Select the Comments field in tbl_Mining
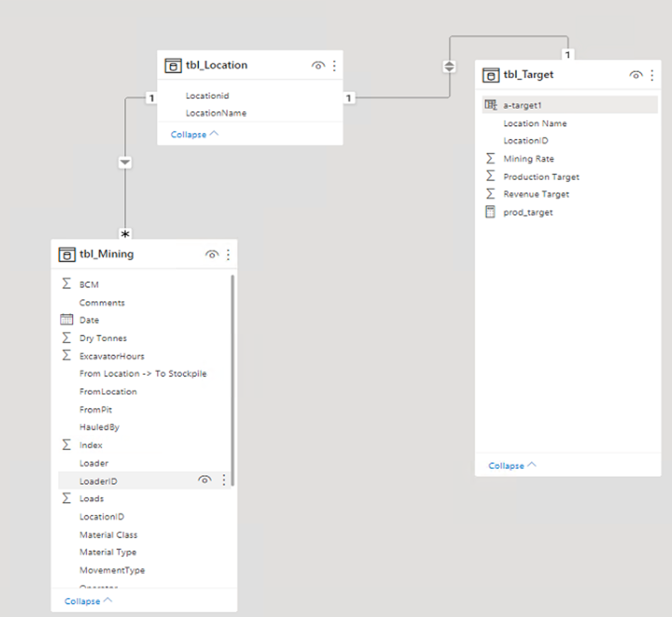 102,303
